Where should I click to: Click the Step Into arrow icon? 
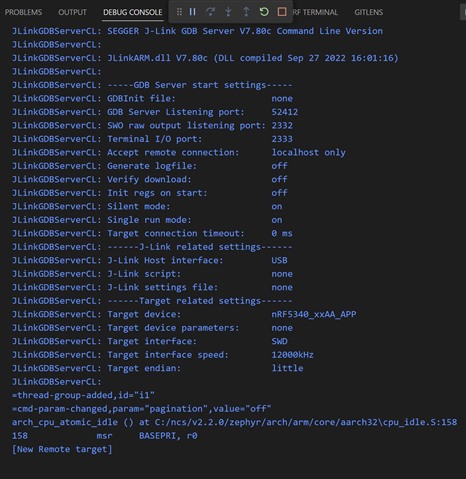[x=228, y=12]
